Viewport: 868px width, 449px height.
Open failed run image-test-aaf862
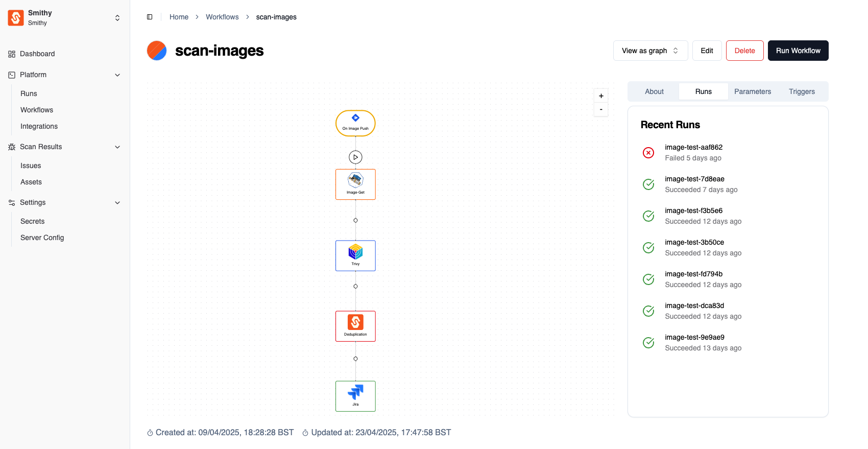point(693,152)
